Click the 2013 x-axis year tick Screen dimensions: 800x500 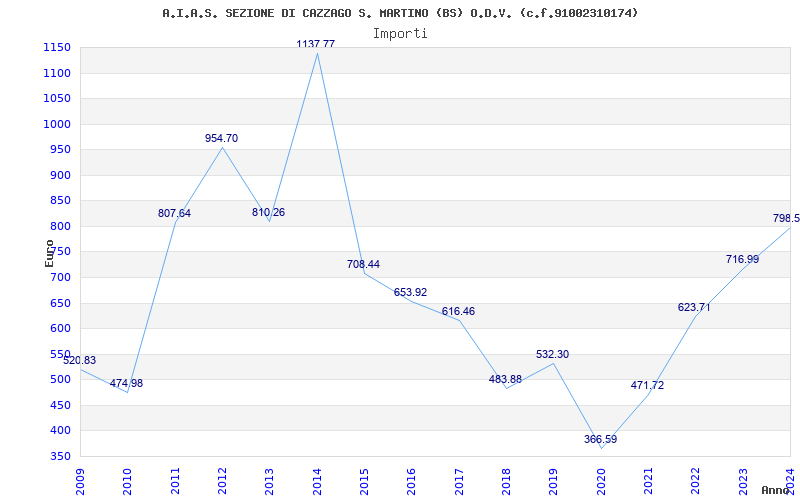click(x=269, y=481)
